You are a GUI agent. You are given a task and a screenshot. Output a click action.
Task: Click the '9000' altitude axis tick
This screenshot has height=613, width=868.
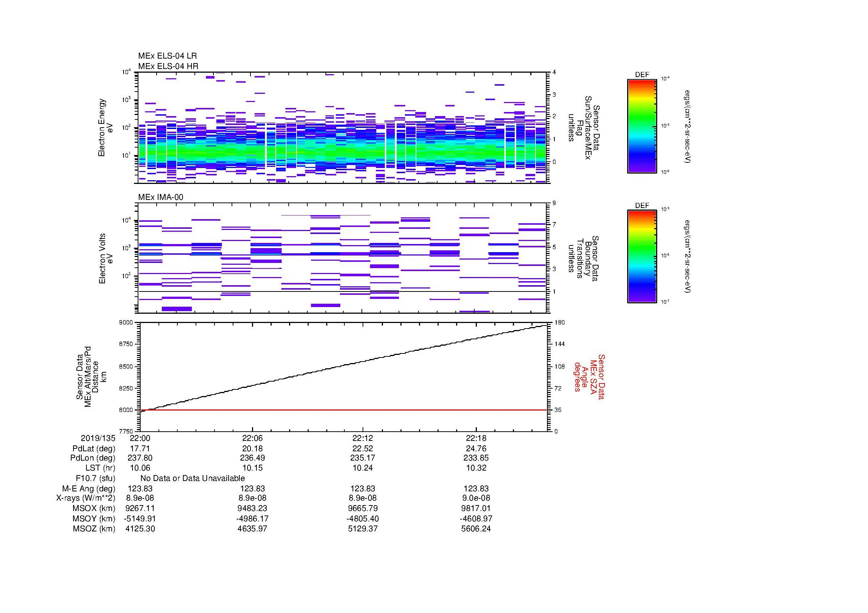pyautogui.click(x=126, y=322)
